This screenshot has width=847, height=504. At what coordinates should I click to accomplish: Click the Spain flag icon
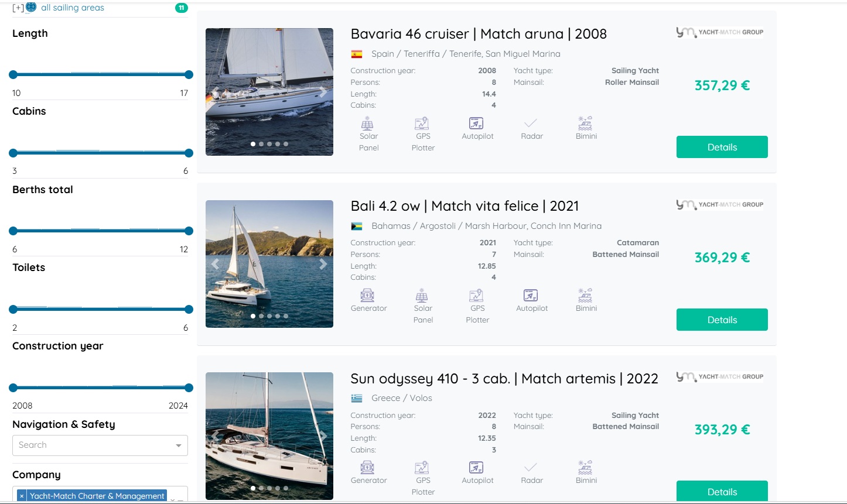click(356, 54)
